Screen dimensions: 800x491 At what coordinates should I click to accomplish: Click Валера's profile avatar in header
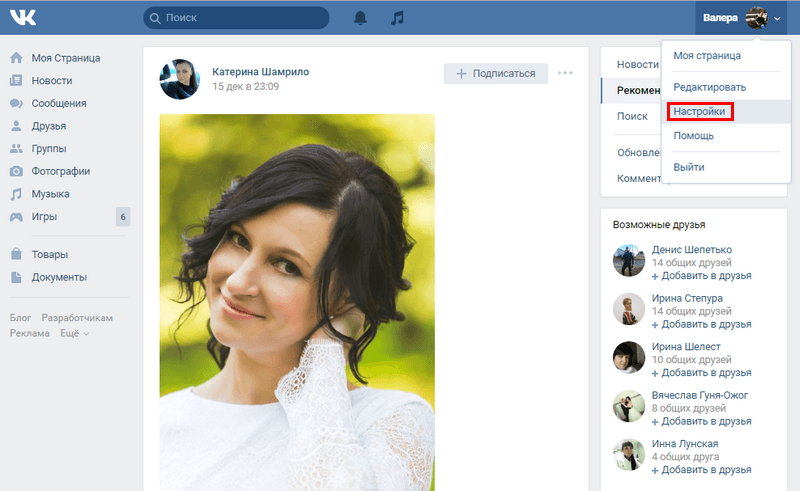click(x=756, y=18)
